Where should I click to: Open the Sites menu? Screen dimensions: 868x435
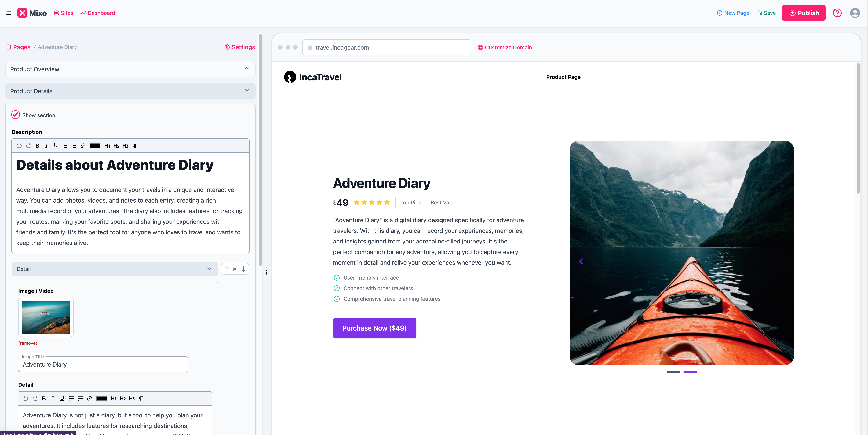(63, 13)
